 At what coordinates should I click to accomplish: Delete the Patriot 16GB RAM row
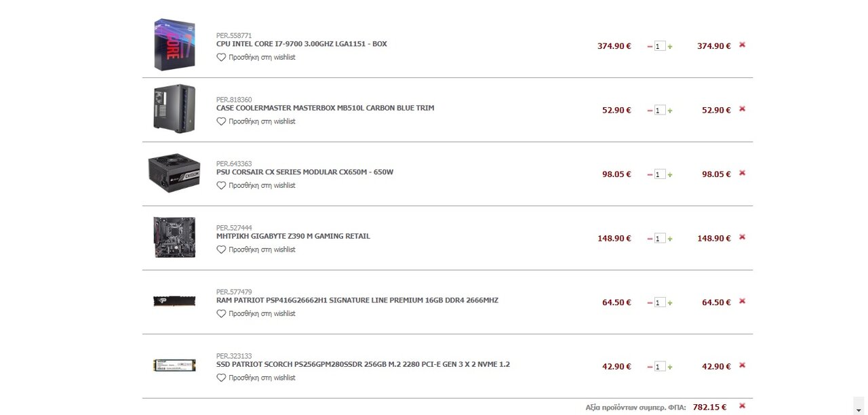tap(742, 301)
